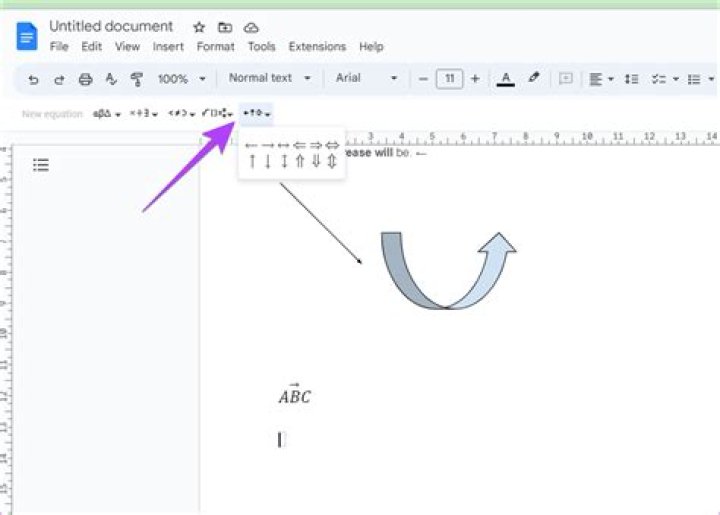Click the New equation button
Viewport: 720px width, 515px height.
(x=52, y=114)
